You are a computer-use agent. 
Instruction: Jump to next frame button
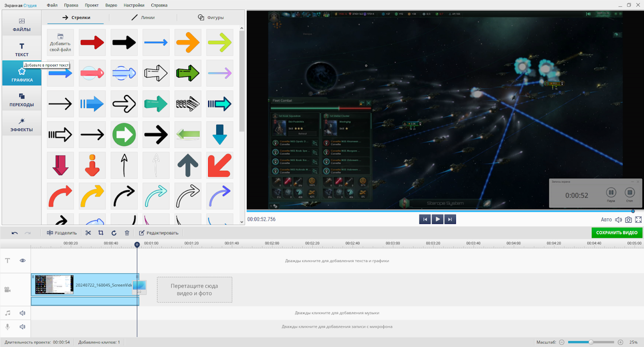coord(450,219)
